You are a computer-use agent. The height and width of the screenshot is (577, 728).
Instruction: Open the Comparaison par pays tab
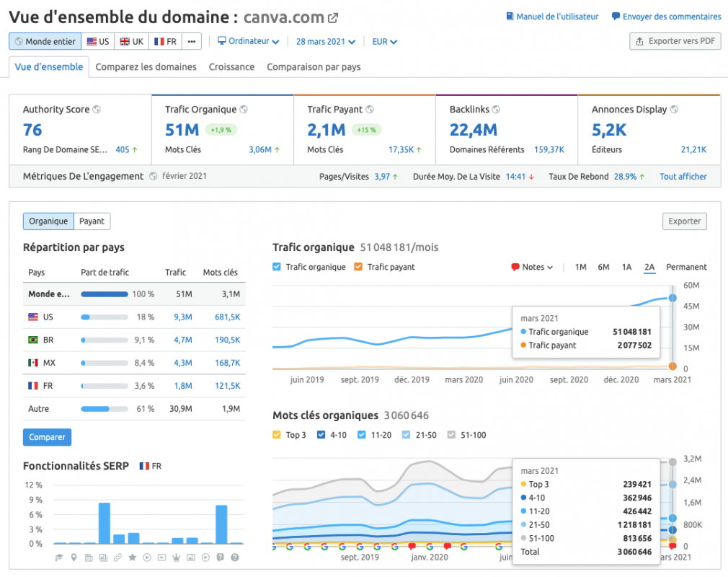[314, 67]
